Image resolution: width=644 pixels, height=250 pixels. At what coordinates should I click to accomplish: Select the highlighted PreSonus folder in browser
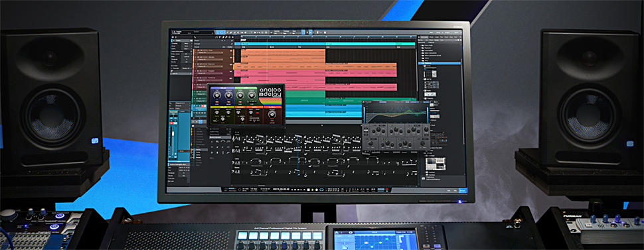[x=440, y=63]
